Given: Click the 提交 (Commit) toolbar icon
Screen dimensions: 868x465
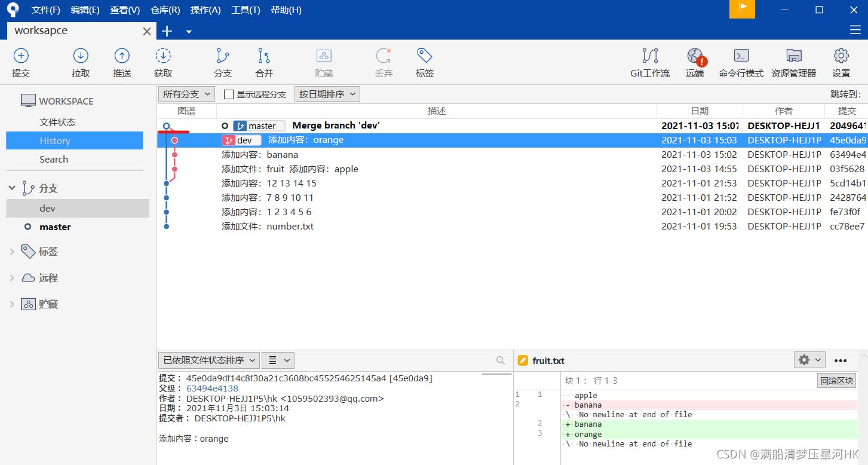Looking at the screenshot, I should click(21, 56).
